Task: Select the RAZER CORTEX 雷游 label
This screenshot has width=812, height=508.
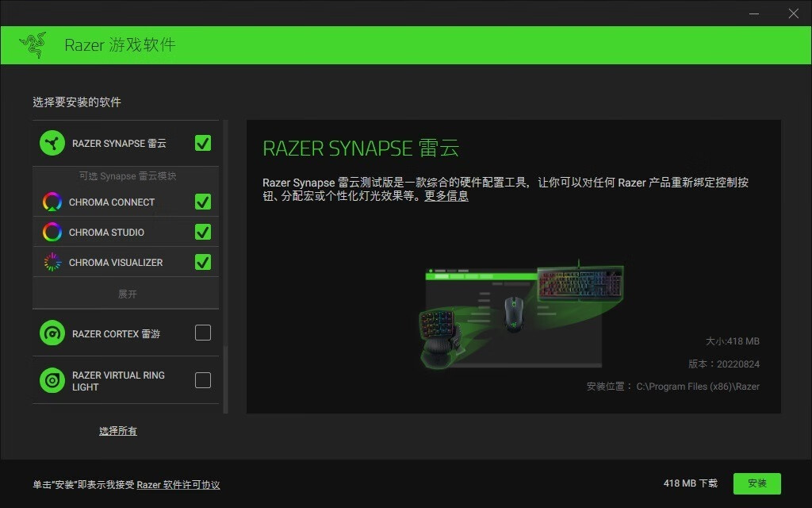Action: pyautogui.click(x=116, y=334)
